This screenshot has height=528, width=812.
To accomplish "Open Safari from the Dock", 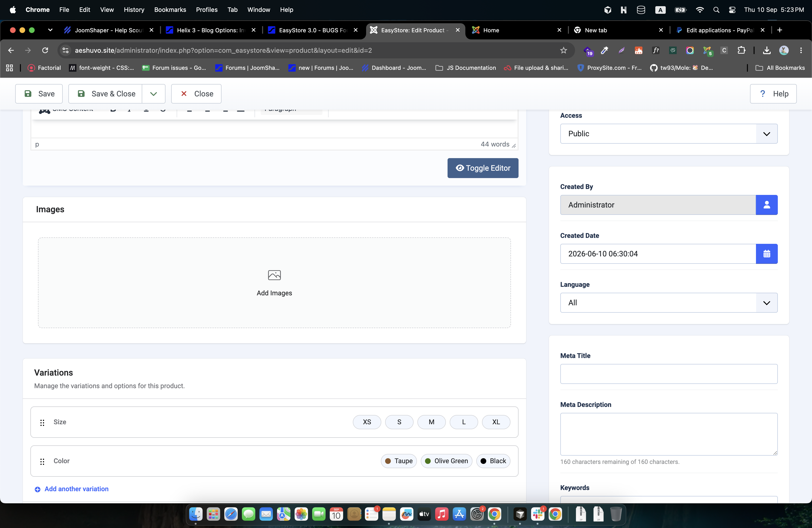I will (x=231, y=514).
